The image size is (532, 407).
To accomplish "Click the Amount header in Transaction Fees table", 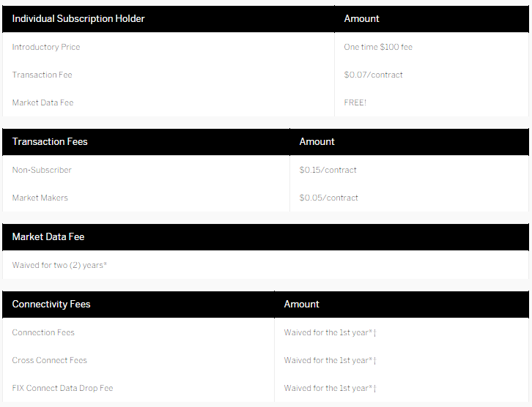I will [317, 141].
